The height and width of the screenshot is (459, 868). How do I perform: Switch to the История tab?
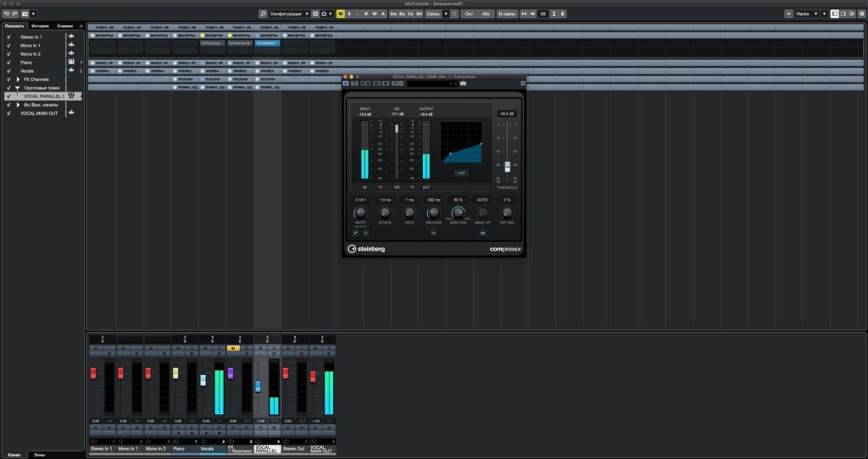click(40, 26)
